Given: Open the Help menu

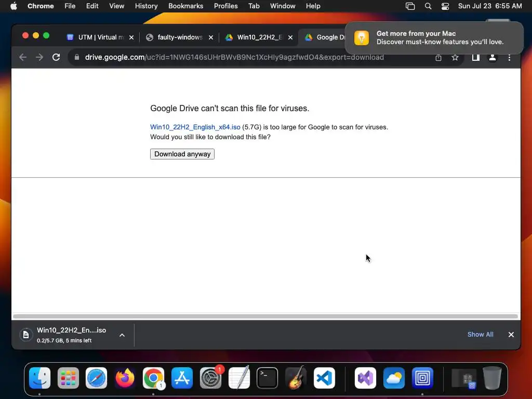Looking at the screenshot, I should pyautogui.click(x=313, y=6).
